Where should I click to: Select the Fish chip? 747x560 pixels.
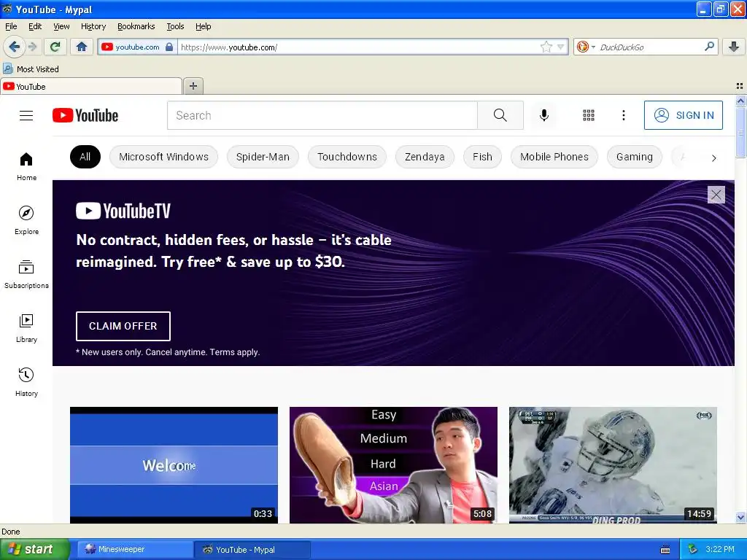click(482, 157)
